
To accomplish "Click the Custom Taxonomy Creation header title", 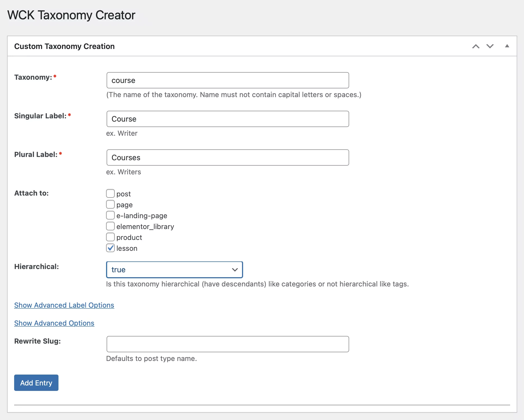I will coord(64,46).
